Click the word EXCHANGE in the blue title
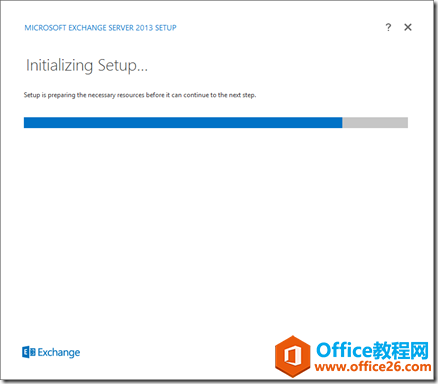 tap(89, 28)
